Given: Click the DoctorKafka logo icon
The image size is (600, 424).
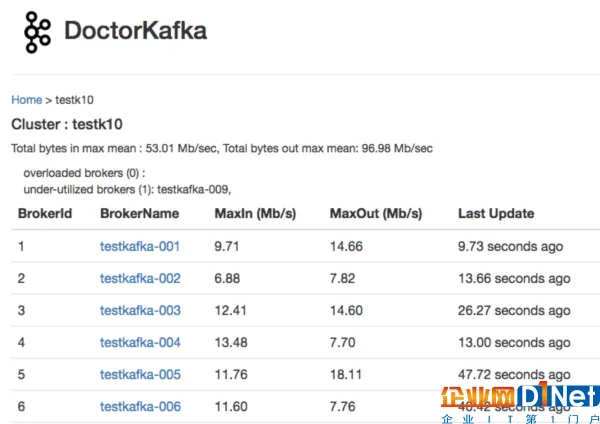Looking at the screenshot, I should (x=38, y=31).
